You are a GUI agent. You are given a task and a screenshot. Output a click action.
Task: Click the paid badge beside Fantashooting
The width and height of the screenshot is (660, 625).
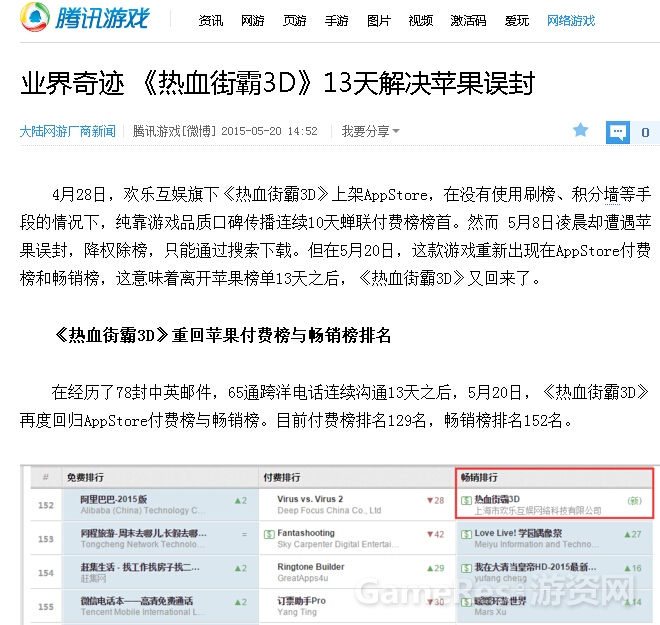[x=269, y=535]
